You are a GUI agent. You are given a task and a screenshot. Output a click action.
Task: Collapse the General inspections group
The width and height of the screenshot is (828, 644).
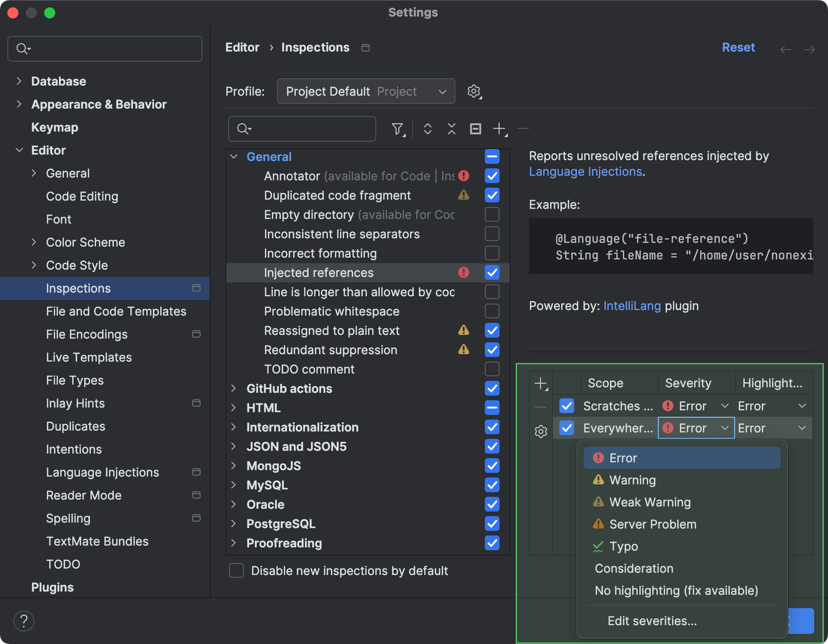(x=234, y=156)
